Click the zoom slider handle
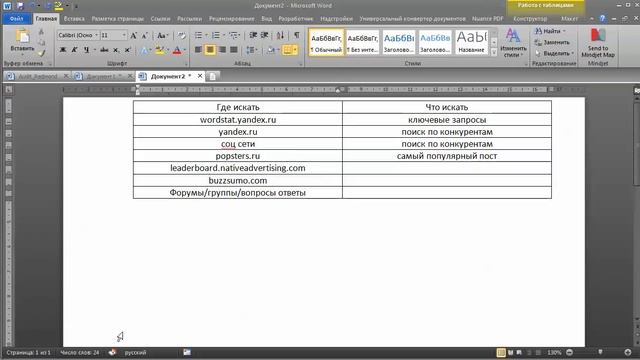Viewport: 640px width, 360px height. [600, 352]
